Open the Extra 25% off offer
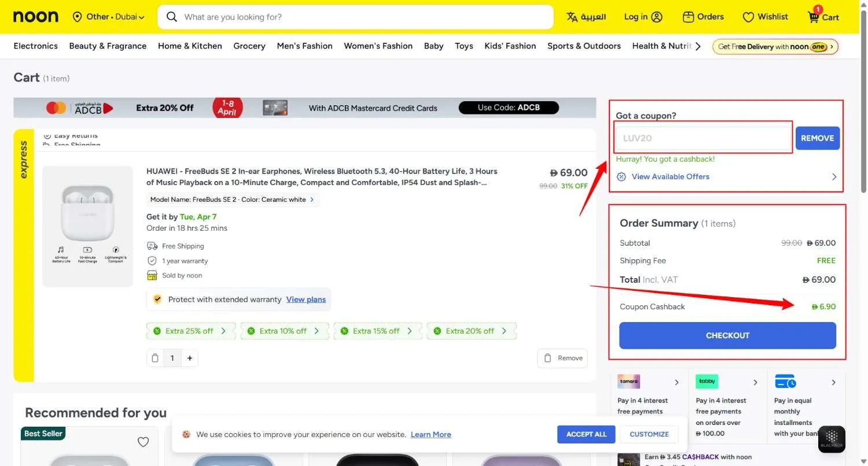The height and width of the screenshot is (466, 868). pyautogui.click(x=191, y=331)
